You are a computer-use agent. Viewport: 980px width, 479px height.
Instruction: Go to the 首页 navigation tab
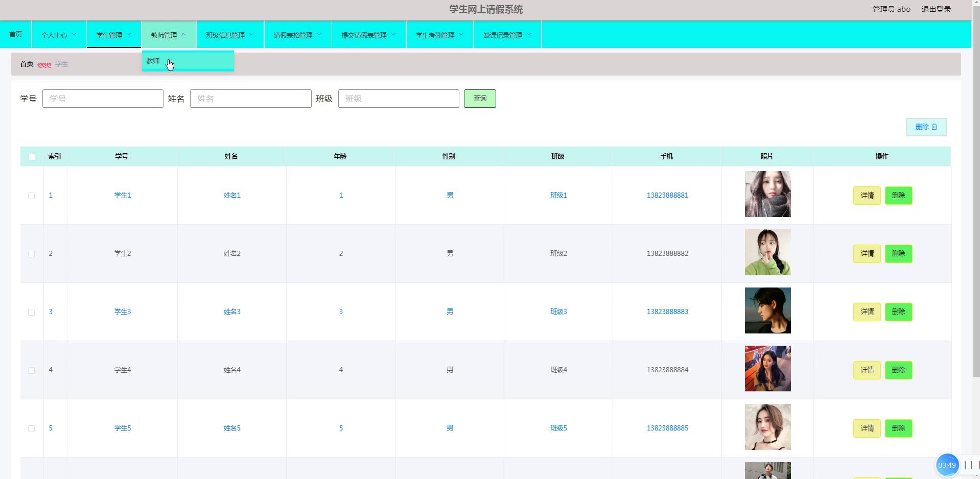tap(16, 34)
